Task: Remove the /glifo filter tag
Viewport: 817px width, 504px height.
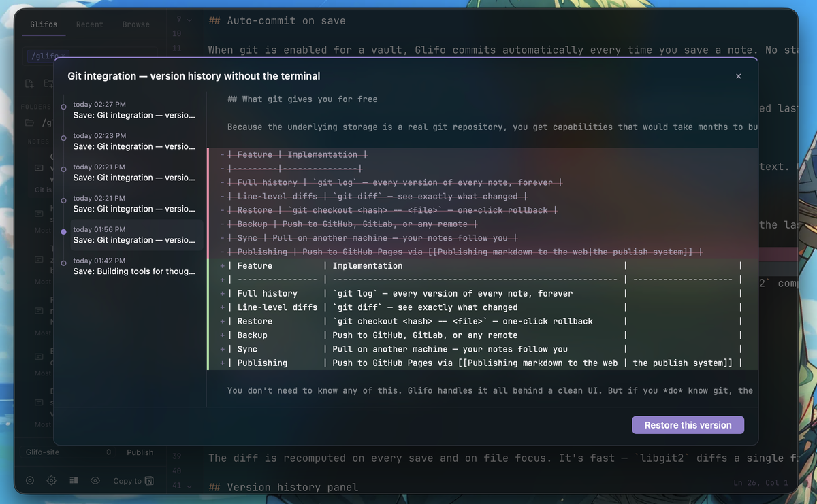Action: pyautogui.click(x=63, y=56)
